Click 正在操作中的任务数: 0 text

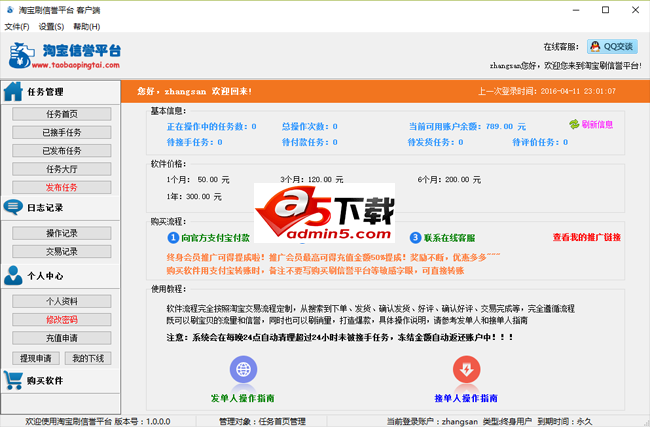tap(211, 126)
